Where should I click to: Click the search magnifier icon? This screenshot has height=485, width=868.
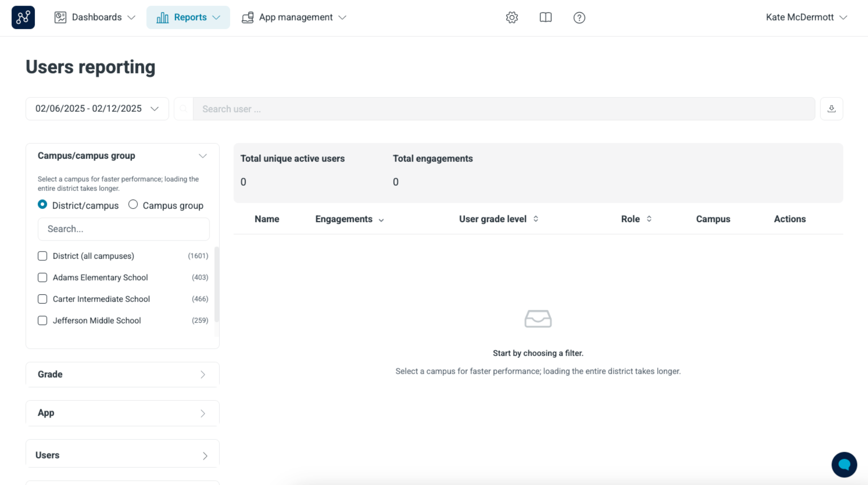(184, 109)
